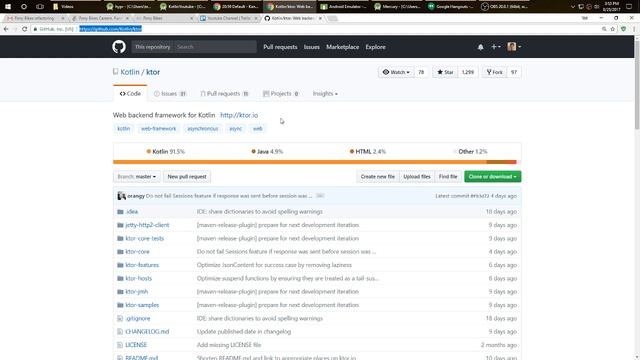Expand the latest commit message ellipsis
This screenshot has height=360, width=640.
point(320,196)
